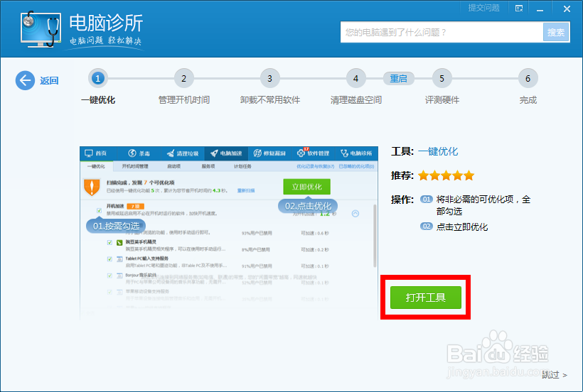Screen dimensions: 583x392
Task: Open the 一键优化 tool link
Action: coord(438,151)
